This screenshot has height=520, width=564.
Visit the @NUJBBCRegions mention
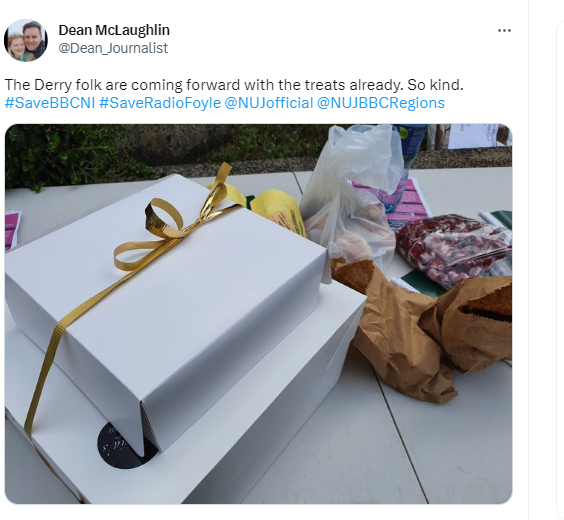pos(381,103)
